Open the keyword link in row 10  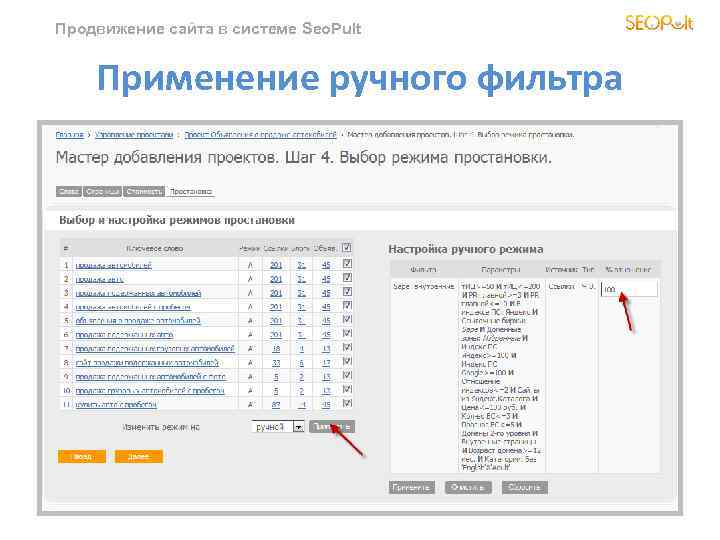(150, 391)
